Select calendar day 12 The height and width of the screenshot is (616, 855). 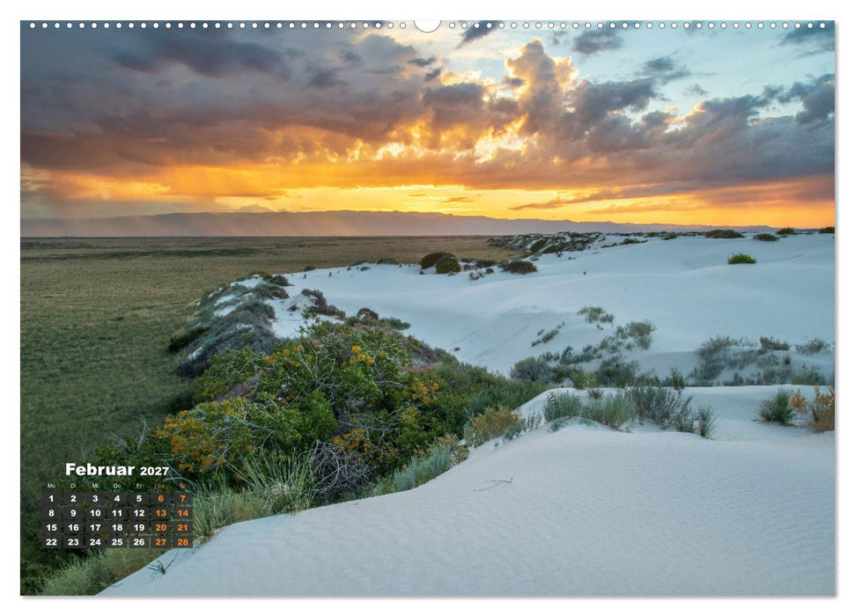[139, 513]
